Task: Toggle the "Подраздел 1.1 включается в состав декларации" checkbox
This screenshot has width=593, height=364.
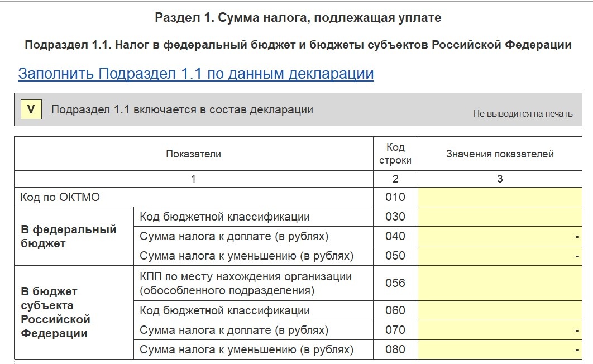Action: pyautogui.click(x=31, y=111)
